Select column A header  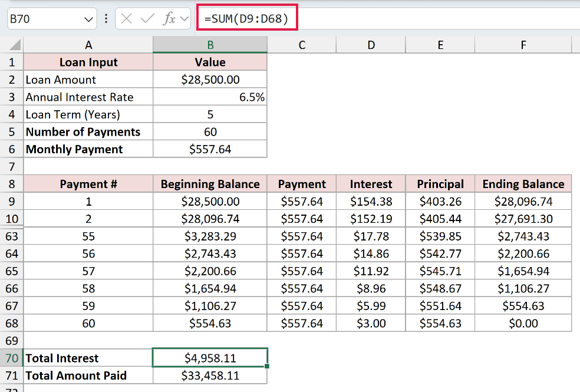click(x=88, y=45)
